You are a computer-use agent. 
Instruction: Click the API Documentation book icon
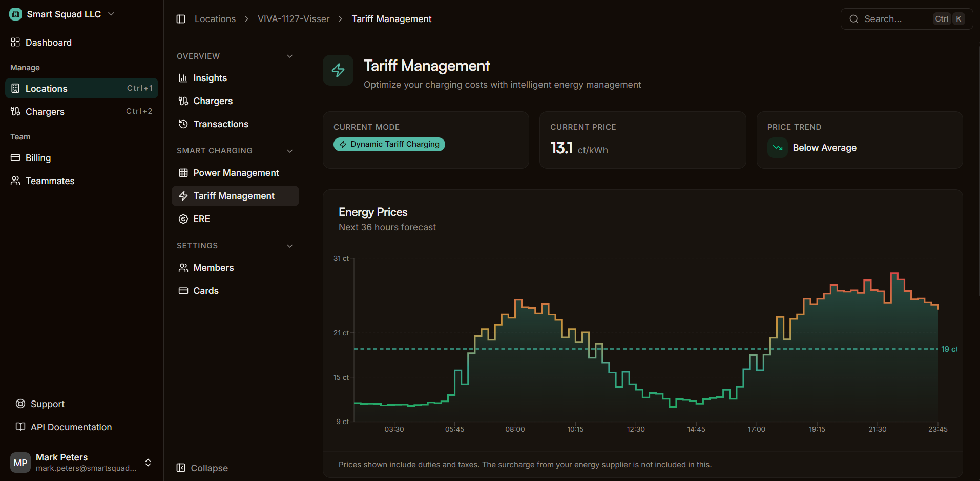[20, 427]
